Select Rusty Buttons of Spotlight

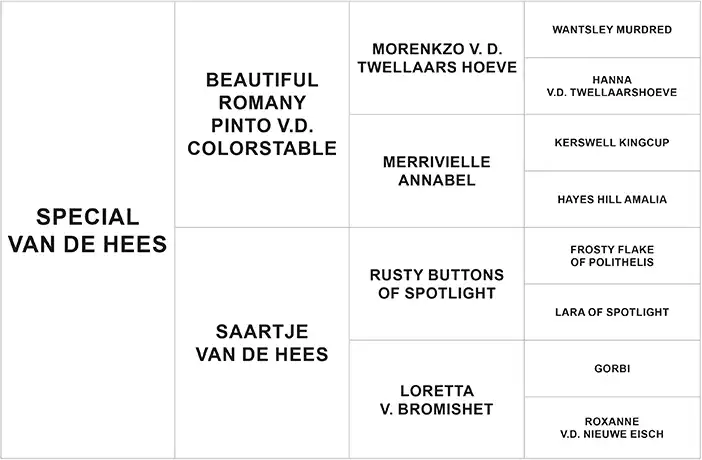(436, 284)
